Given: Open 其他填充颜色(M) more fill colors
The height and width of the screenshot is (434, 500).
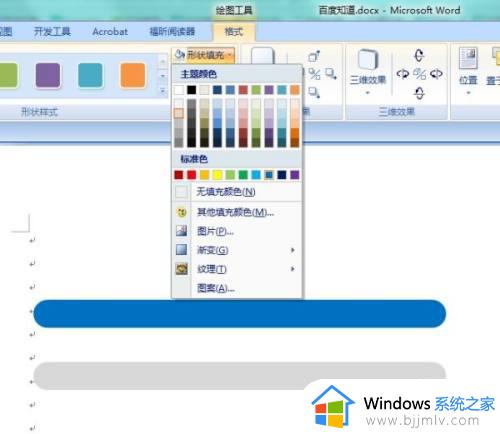Looking at the screenshot, I should pos(237,212).
